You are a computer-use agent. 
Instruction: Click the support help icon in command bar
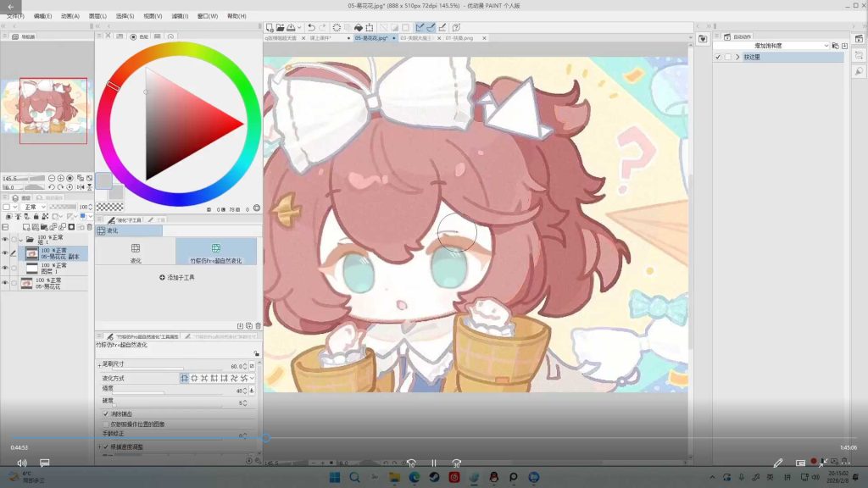click(457, 27)
